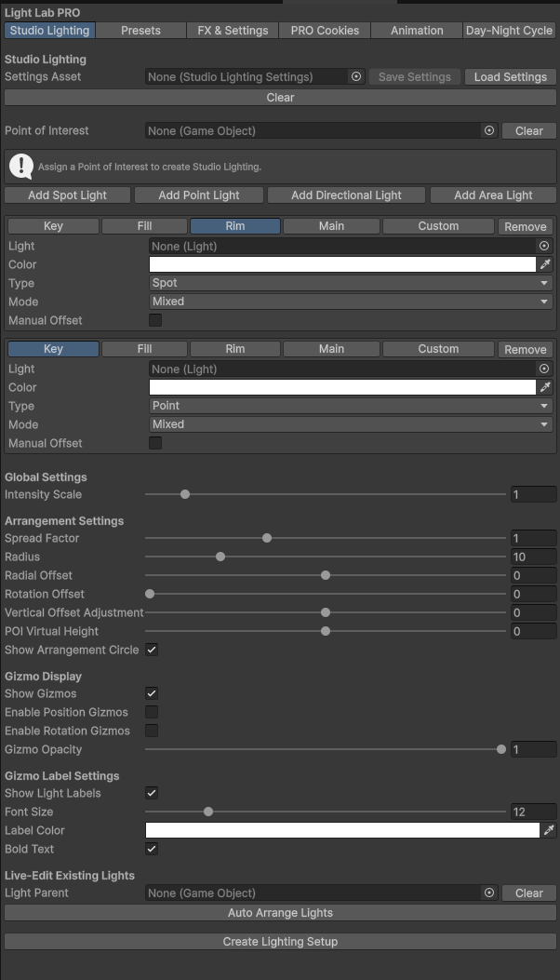Click the Radius slider handle

[220, 557]
